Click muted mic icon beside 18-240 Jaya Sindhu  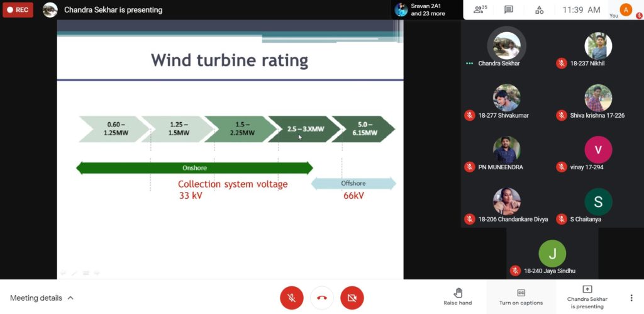click(x=516, y=271)
